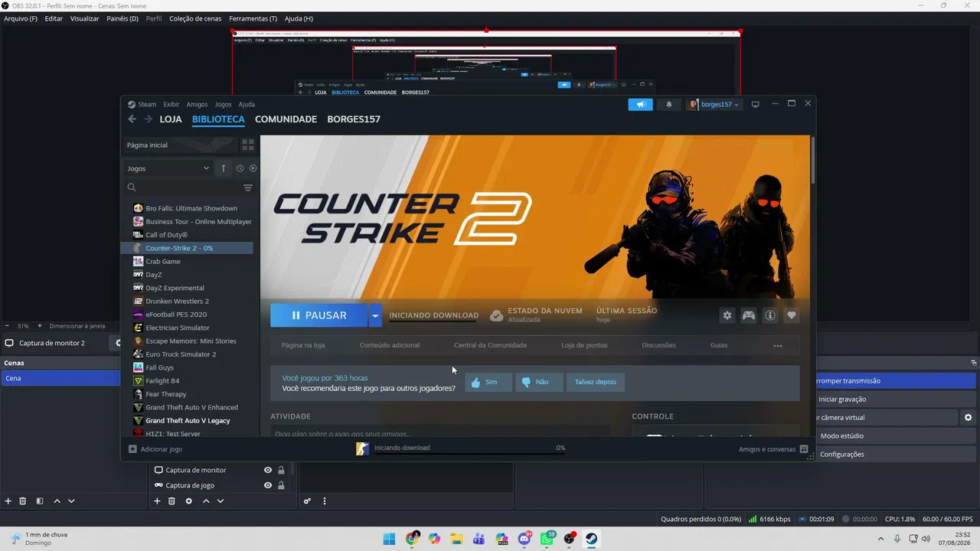This screenshot has height=551, width=980.
Task: Filter library to ready-to-play games icon
Action: (x=253, y=168)
